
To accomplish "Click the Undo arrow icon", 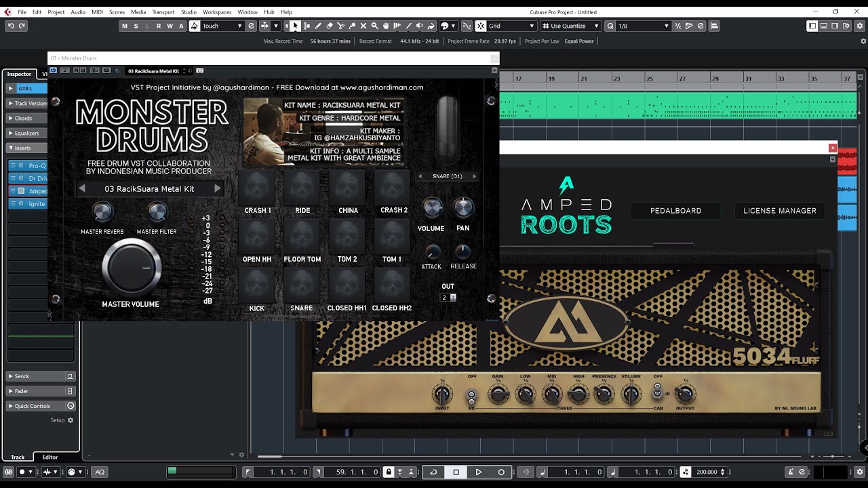I will [x=11, y=26].
